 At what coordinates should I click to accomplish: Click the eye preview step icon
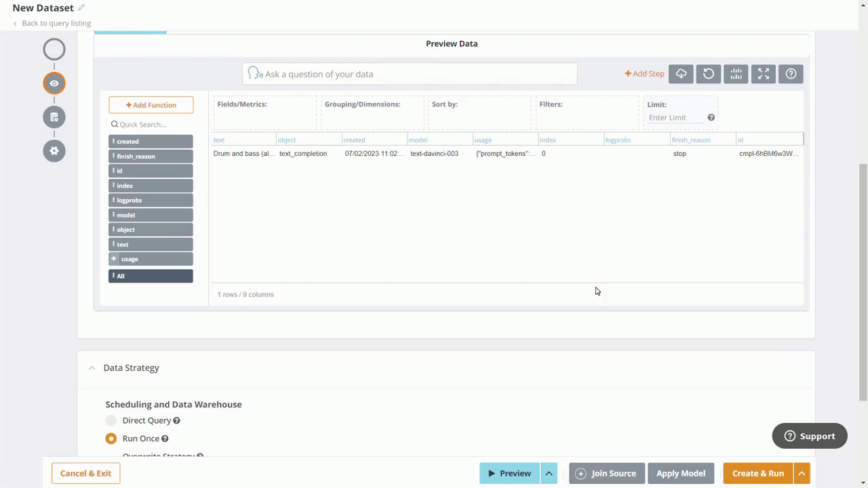click(54, 83)
